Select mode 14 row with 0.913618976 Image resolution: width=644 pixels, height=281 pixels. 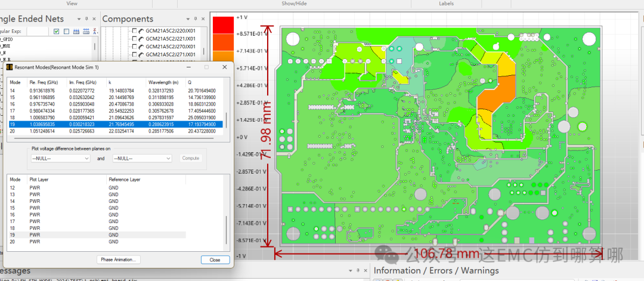click(117, 90)
